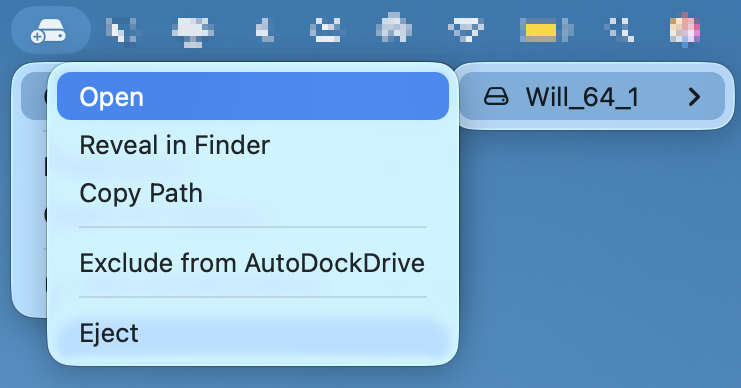Screen dimensions: 741x388
Task: Choose Open from the context menu
Action: [x=253, y=96]
